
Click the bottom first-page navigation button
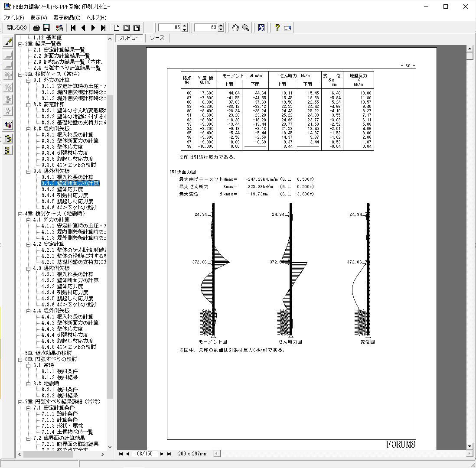point(121,454)
